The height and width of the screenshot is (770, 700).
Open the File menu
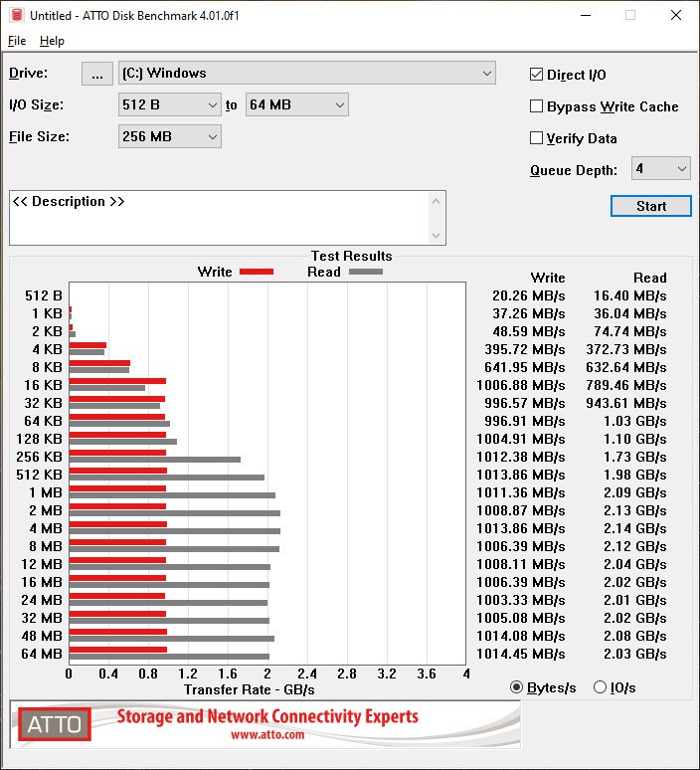coord(17,41)
